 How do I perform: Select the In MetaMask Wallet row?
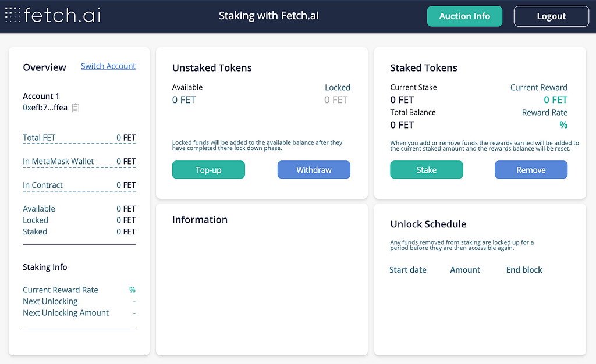click(x=79, y=161)
